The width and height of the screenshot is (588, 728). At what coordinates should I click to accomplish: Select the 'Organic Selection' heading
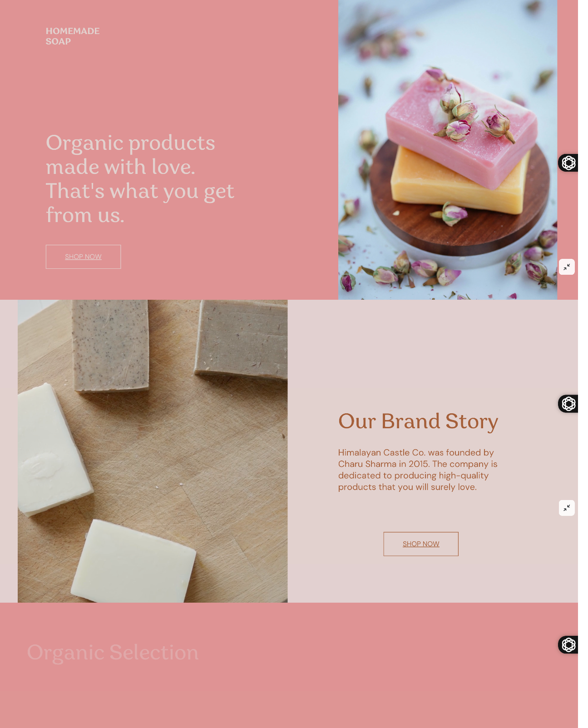pyautogui.click(x=113, y=652)
